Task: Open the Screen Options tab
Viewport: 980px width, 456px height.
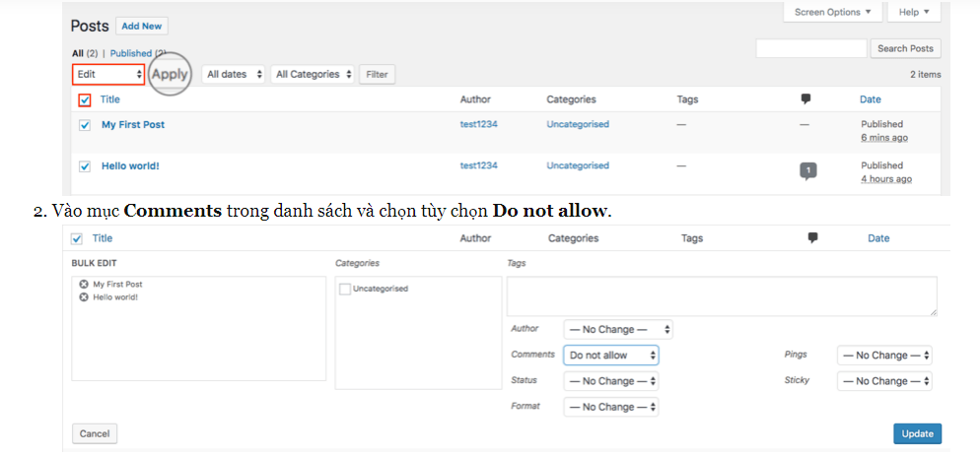Action: (833, 12)
